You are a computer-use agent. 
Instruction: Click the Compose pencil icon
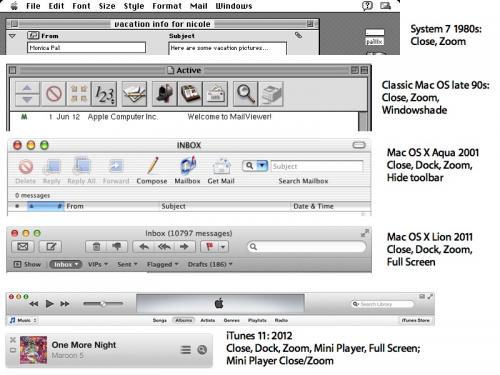tap(152, 171)
